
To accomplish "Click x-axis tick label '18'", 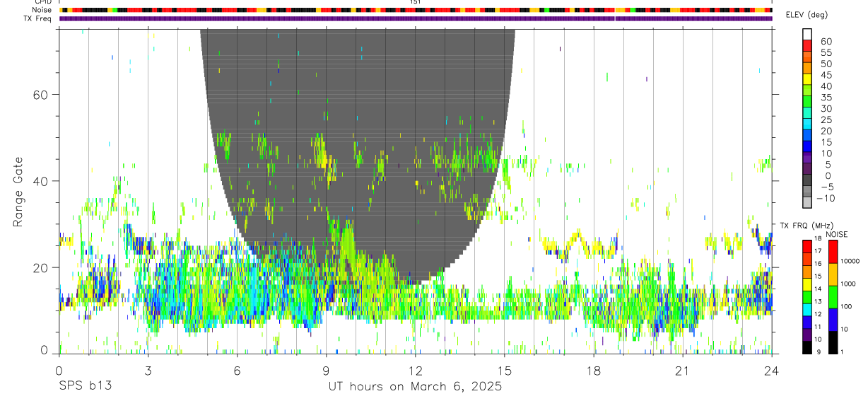I will [x=593, y=371].
